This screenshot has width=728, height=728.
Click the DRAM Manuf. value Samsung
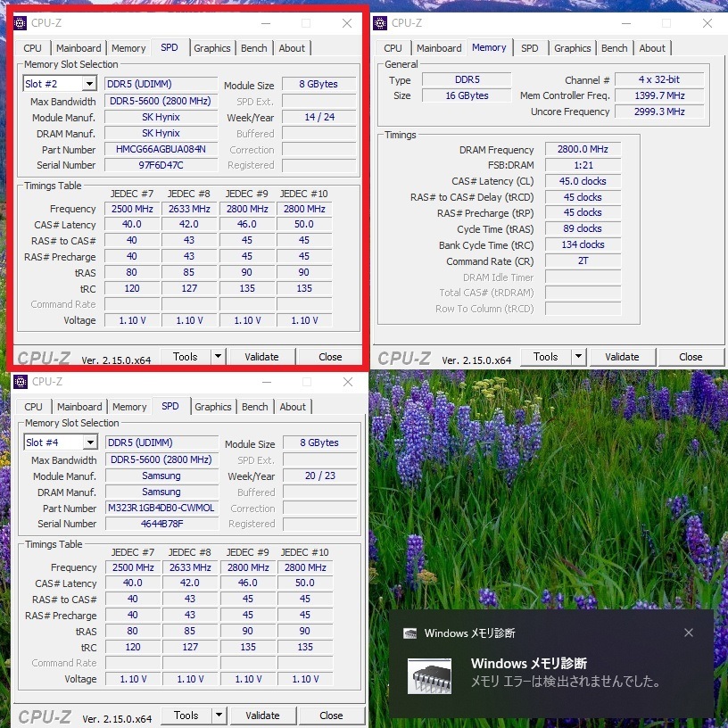pos(161,492)
